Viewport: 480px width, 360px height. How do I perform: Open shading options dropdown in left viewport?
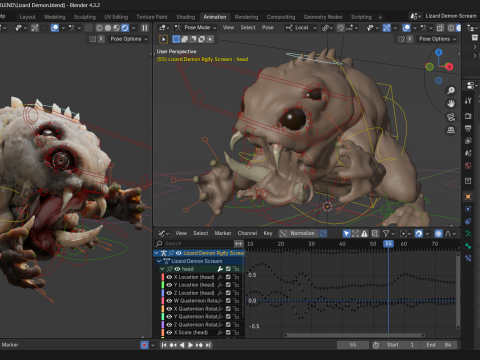tap(134, 28)
